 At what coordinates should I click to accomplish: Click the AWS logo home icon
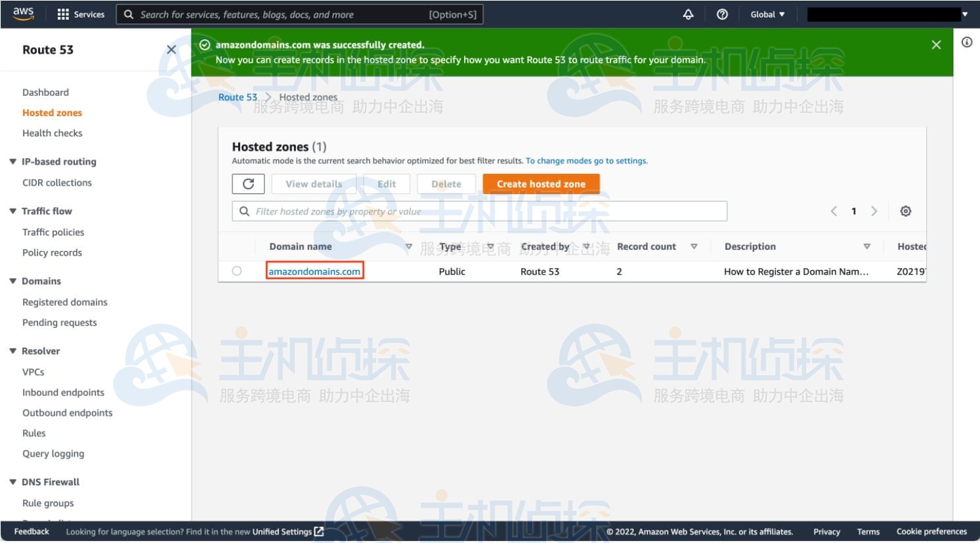23,14
